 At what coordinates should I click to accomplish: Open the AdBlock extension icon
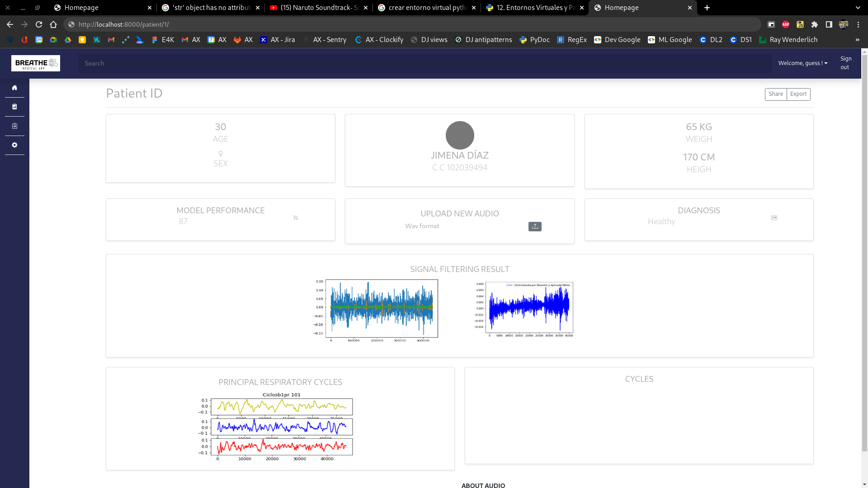785,24
